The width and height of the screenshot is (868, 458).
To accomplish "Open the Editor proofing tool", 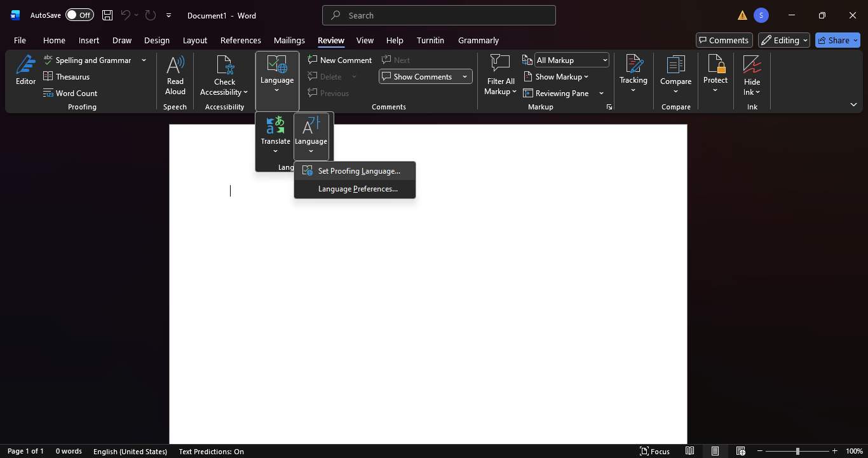I will (x=25, y=70).
